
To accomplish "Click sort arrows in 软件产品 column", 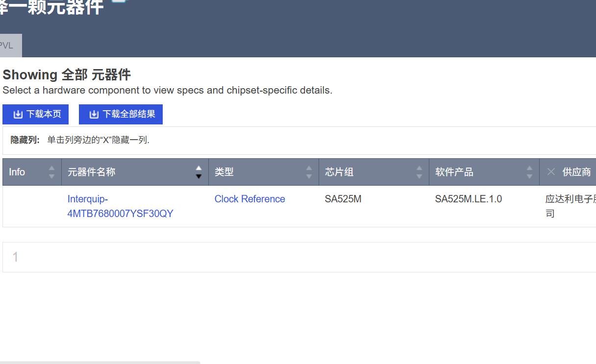I will pyautogui.click(x=529, y=172).
